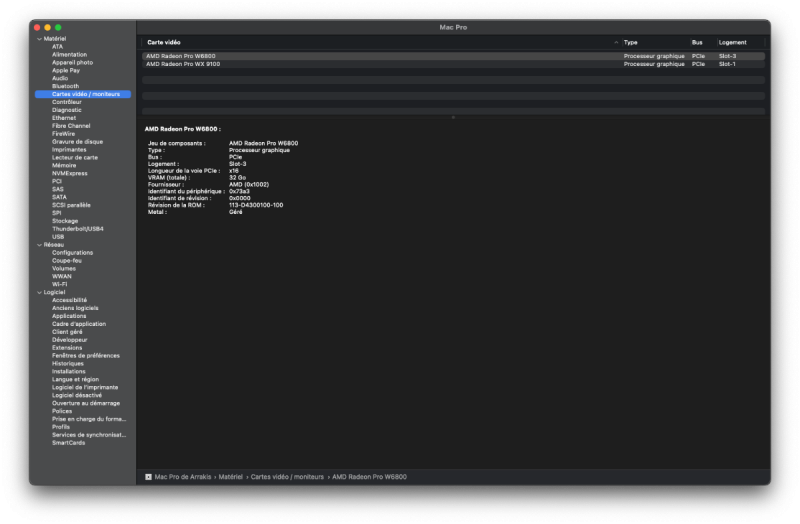Select Cartes vidéo / moniteurs entry
The width and height of the screenshot is (800, 524).
(x=83, y=94)
